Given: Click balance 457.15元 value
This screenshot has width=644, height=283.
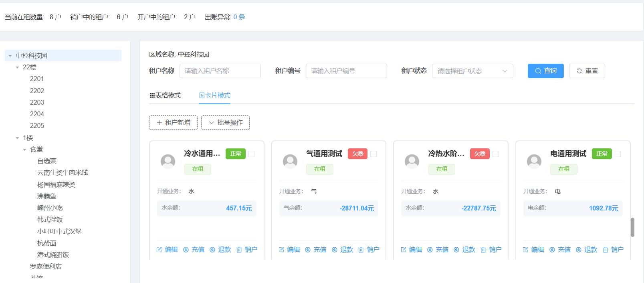Looking at the screenshot, I should (239, 208).
